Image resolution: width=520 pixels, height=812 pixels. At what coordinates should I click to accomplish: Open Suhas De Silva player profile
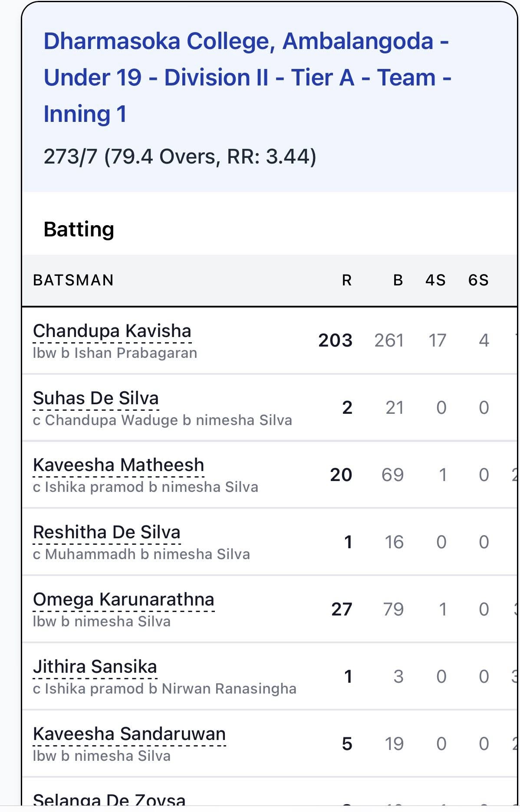(96, 398)
